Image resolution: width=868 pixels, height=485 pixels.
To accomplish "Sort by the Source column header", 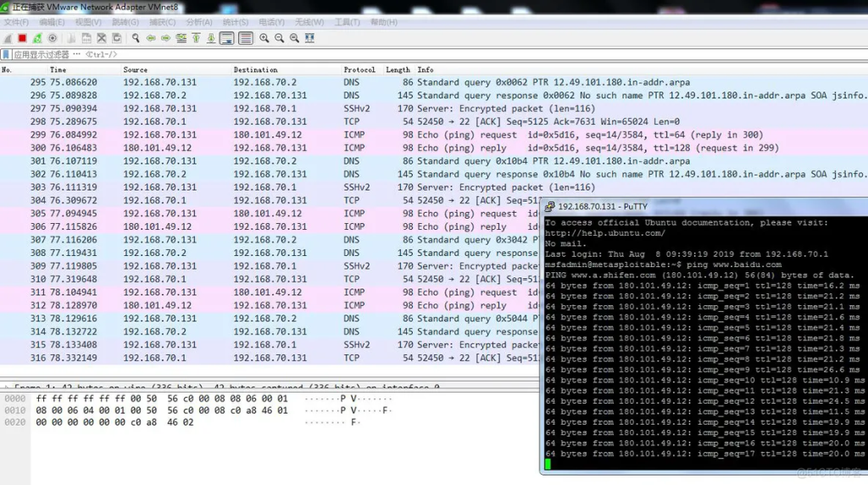I will click(x=135, y=70).
